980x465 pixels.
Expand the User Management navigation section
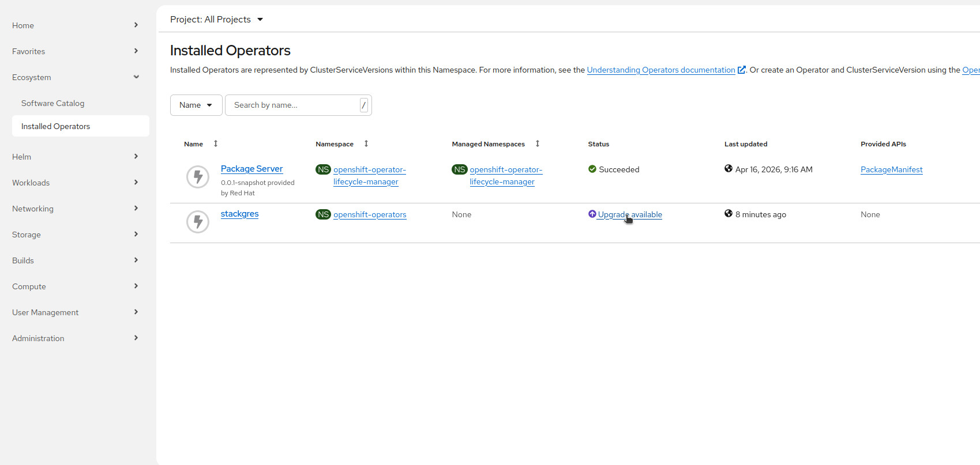[75, 312]
